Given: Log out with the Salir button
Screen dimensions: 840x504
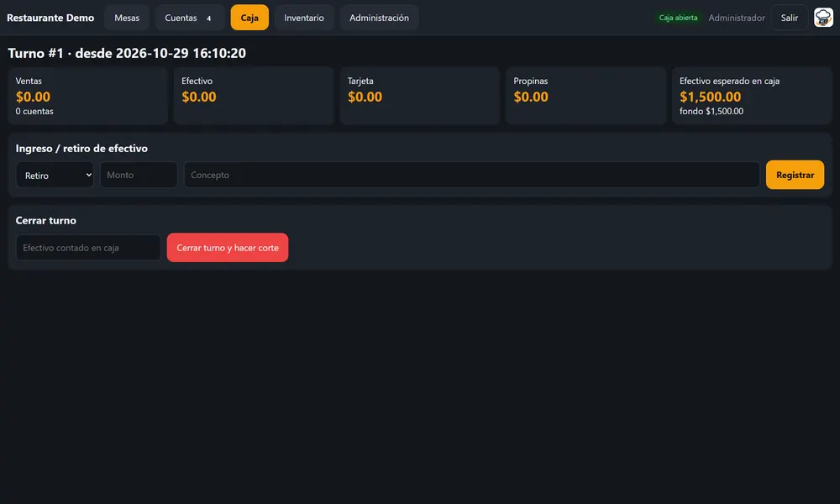Looking at the screenshot, I should tap(789, 18).
